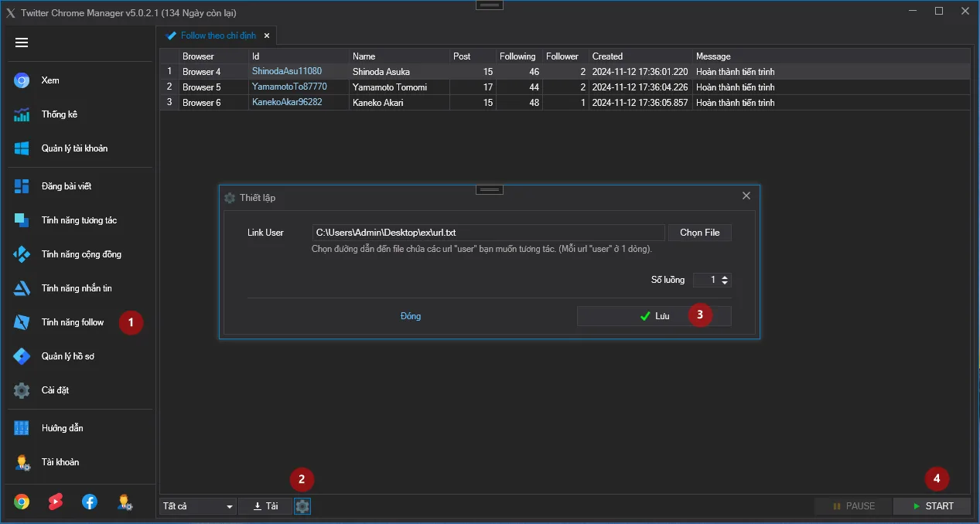Open YamamotoTo87770 account link
980x524 pixels.
[289, 87]
